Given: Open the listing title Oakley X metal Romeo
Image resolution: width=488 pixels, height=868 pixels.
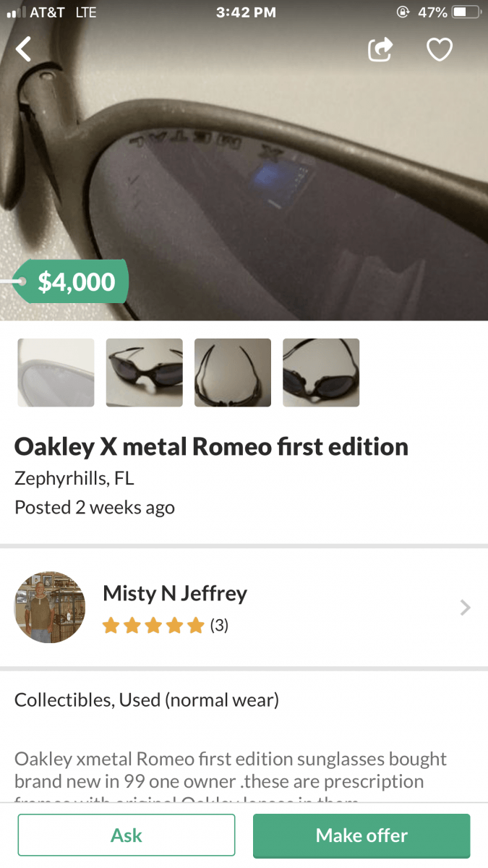Looking at the screenshot, I should [x=211, y=446].
